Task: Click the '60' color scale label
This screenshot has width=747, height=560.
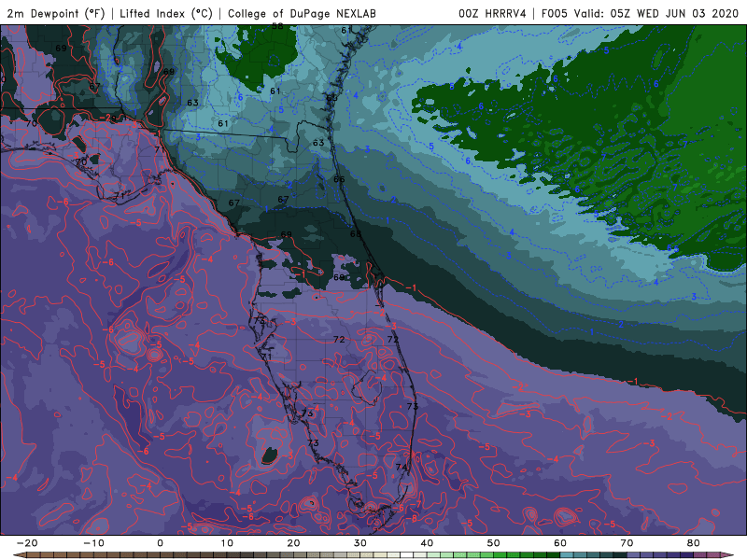Action: pyautogui.click(x=560, y=543)
